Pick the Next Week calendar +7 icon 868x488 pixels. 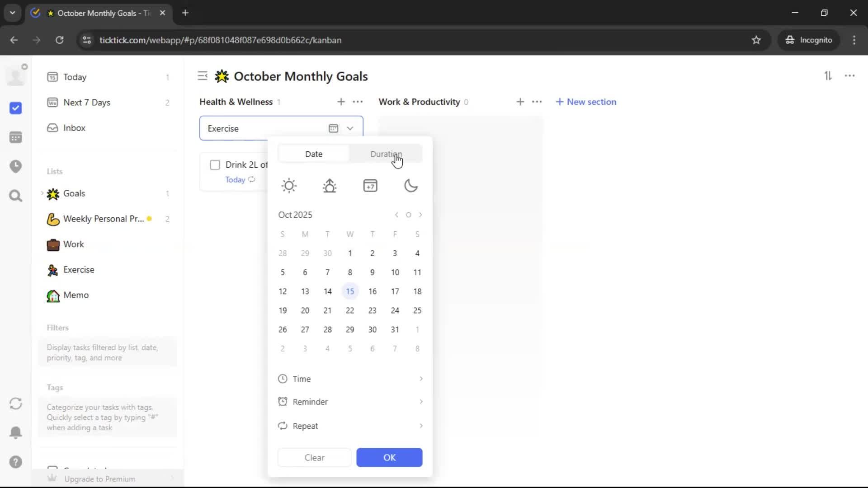370,186
